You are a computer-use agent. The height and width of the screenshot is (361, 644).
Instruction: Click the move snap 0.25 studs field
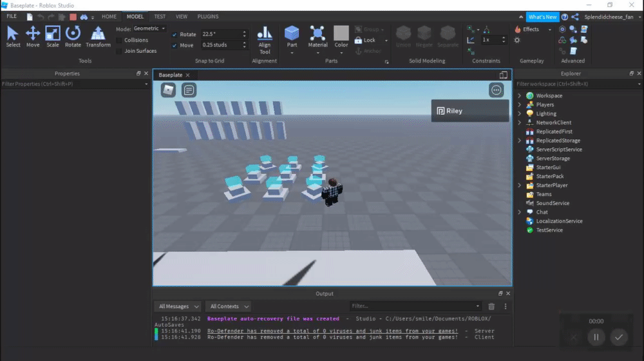click(x=224, y=45)
